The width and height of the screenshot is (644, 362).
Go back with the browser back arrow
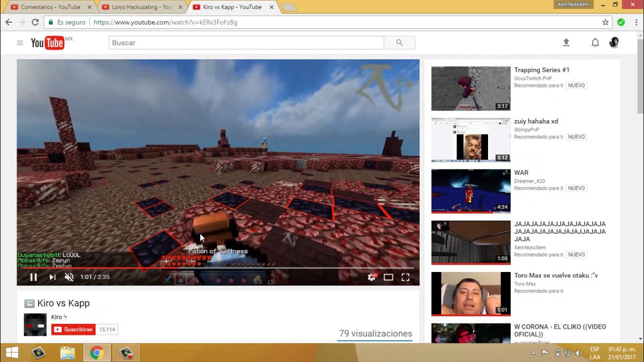coord(9,22)
